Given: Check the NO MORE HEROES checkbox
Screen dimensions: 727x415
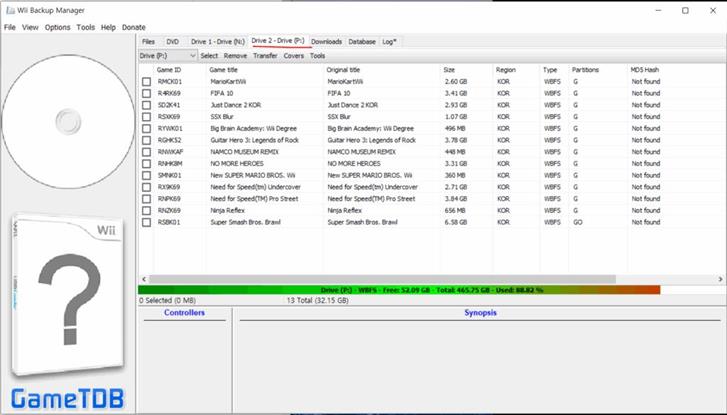Looking at the screenshot, I should click(147, 164).
